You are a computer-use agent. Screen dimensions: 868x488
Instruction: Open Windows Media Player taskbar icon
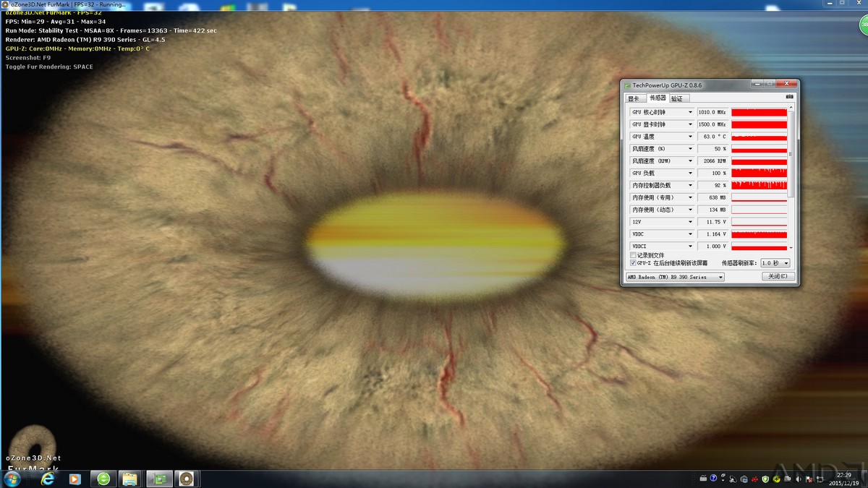(74, 479)
